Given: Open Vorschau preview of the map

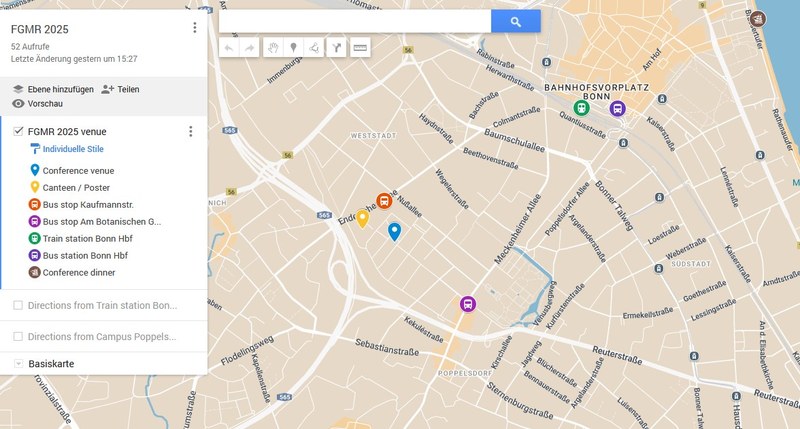Looking at the screenshot, I should (x=38, y=104).
